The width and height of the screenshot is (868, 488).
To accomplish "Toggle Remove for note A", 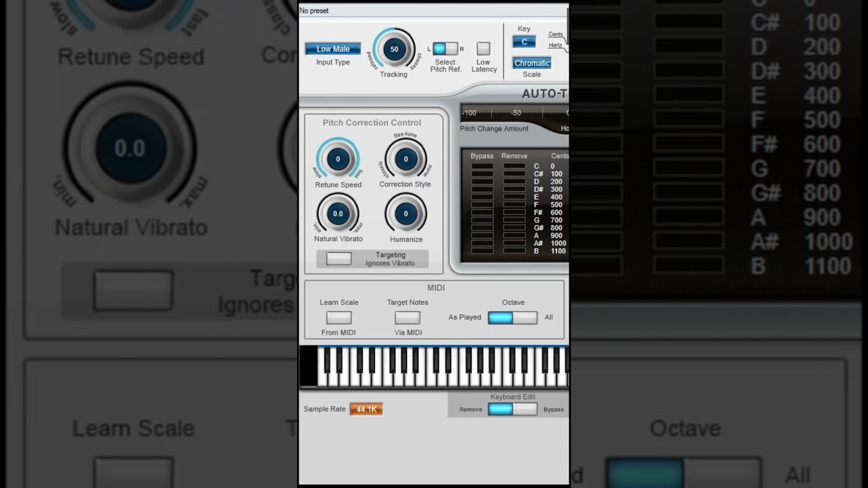I will click(514, 236).
